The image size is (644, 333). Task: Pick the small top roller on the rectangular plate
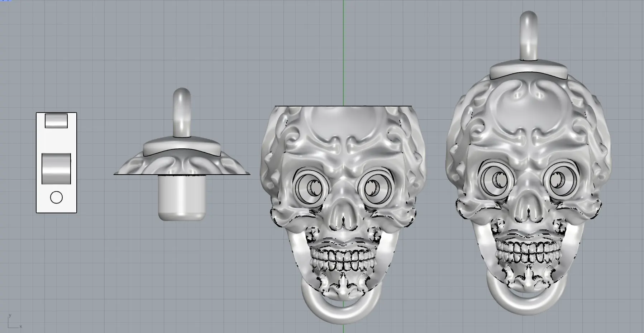click(56, 120)
